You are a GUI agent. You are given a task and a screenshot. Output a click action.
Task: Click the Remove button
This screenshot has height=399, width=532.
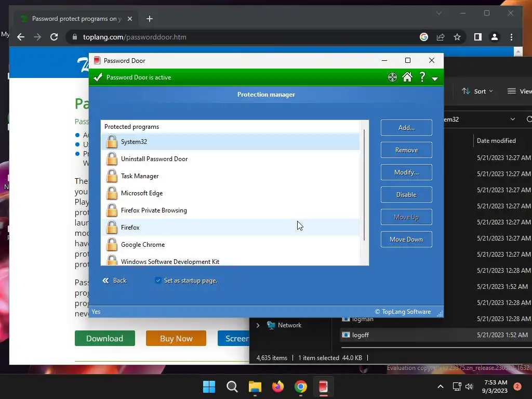coord(406,150)
